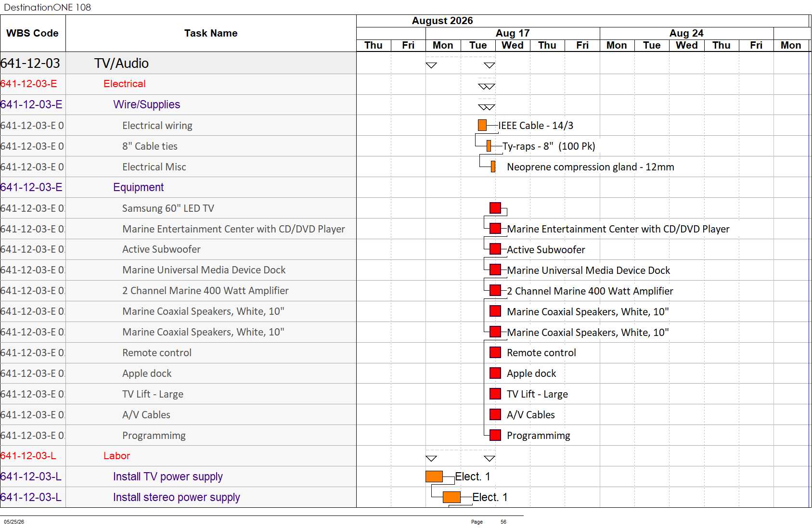Click the WBS Code column header
The width and height of the screenshot is (812, 528).
(33, 33)
